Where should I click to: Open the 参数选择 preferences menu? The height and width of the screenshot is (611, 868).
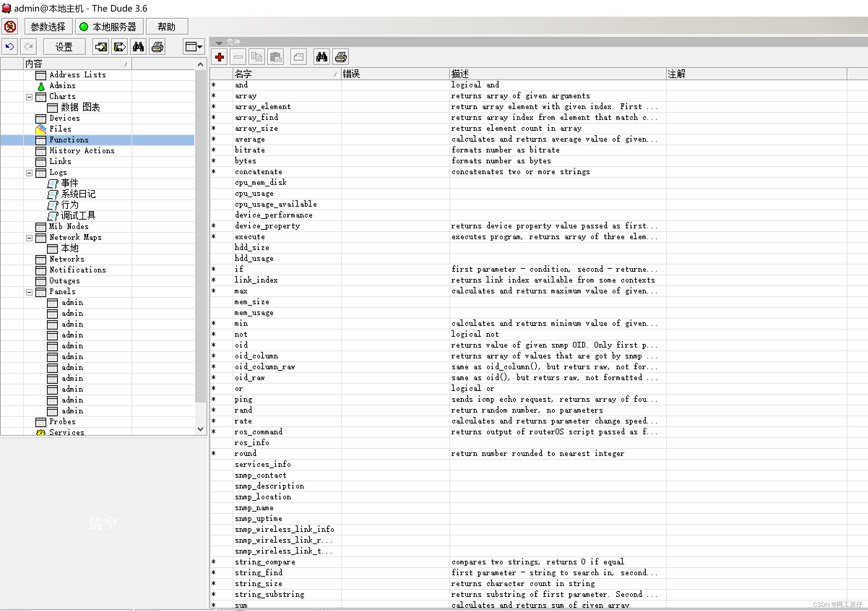pos(48,27)
